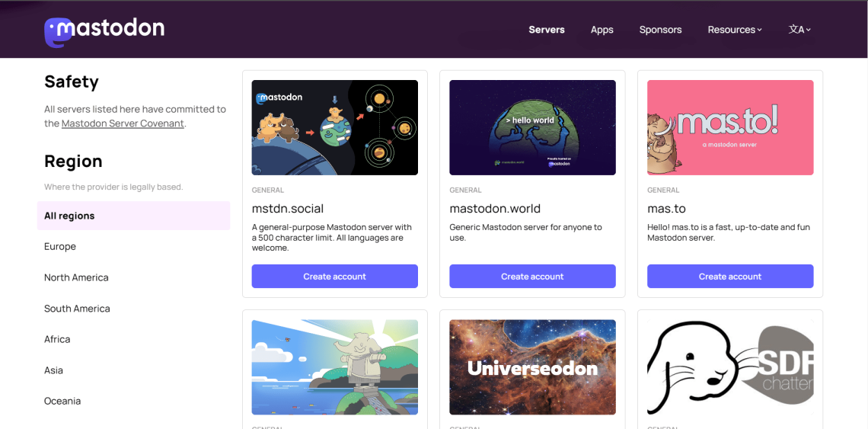868x429 pixels.
Task: Open the mstdn.social banner image
Action: coord(335,127)
